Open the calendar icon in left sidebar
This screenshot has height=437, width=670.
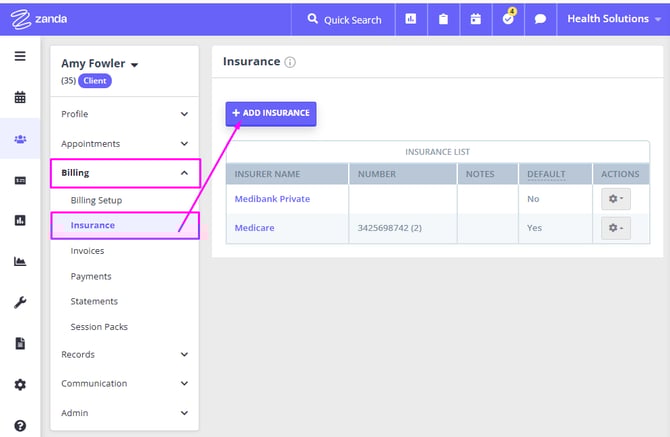tap(20, 98)
